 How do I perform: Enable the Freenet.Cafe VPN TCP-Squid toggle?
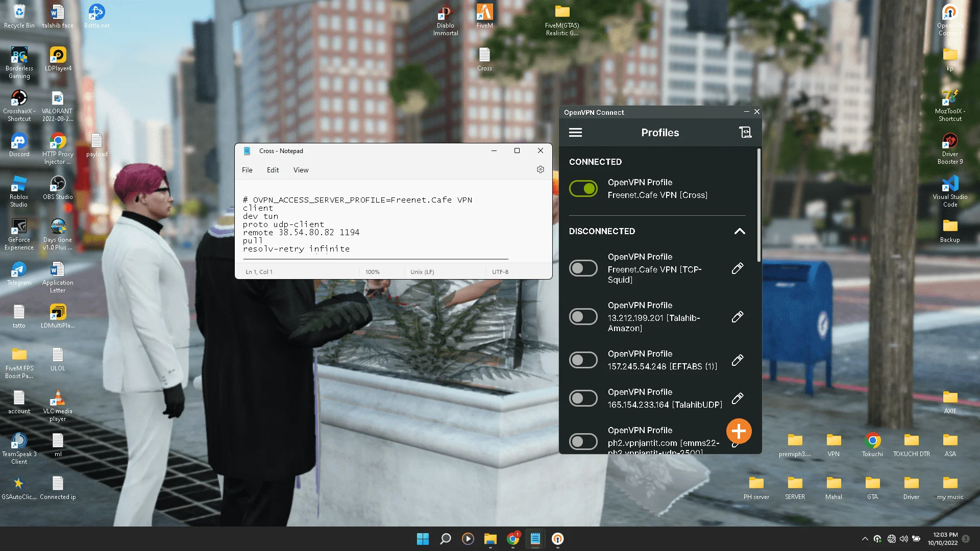[583, 268]
